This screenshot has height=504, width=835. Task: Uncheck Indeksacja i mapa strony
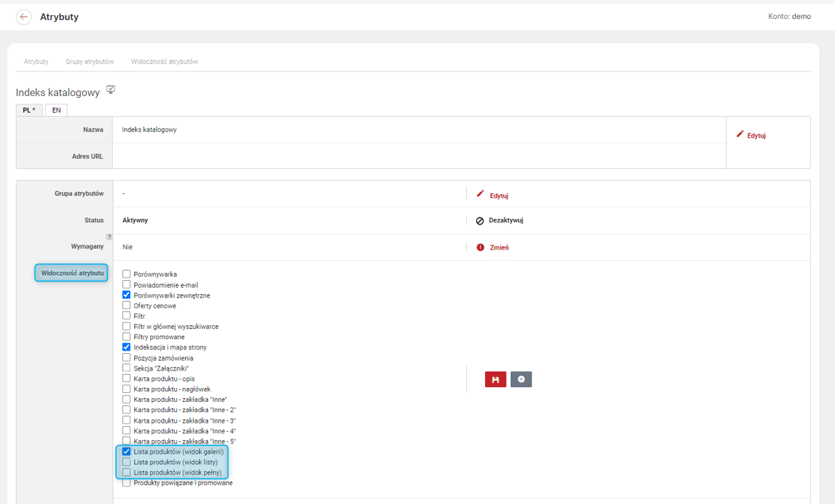[127, 348]
